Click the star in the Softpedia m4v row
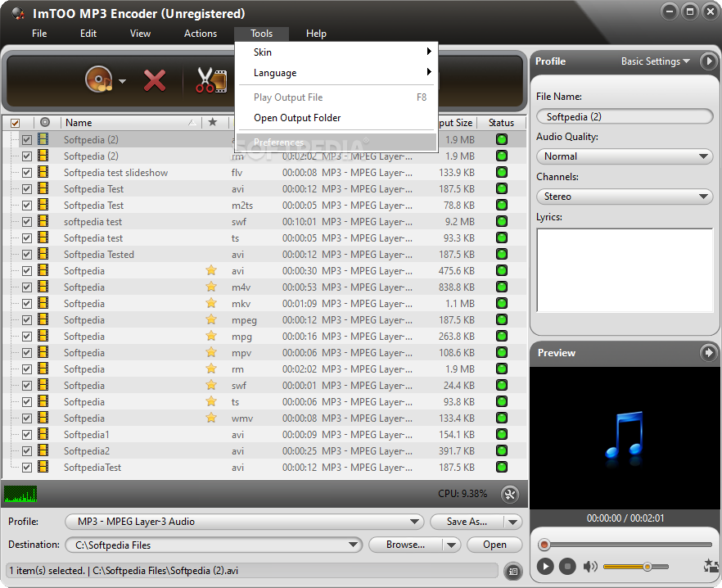 (x=211, y=287)
